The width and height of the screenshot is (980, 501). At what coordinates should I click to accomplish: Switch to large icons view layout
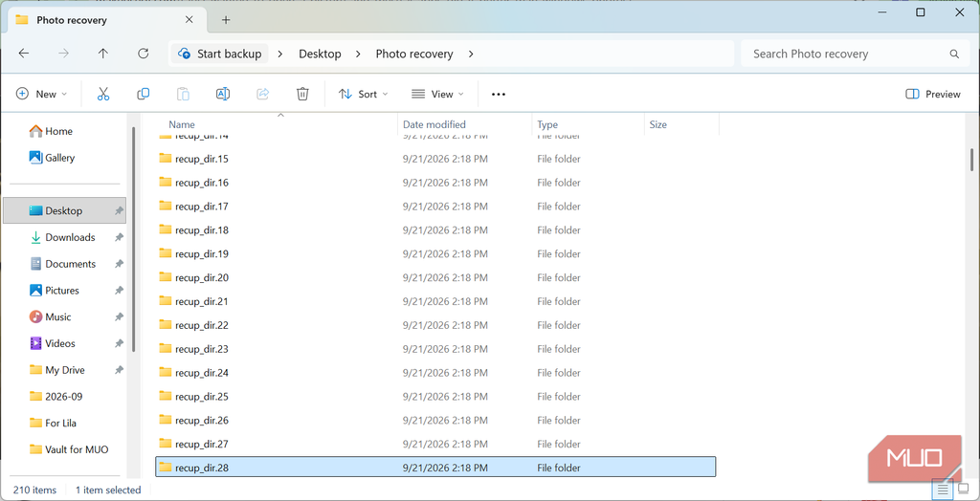[x=963, y=488]
